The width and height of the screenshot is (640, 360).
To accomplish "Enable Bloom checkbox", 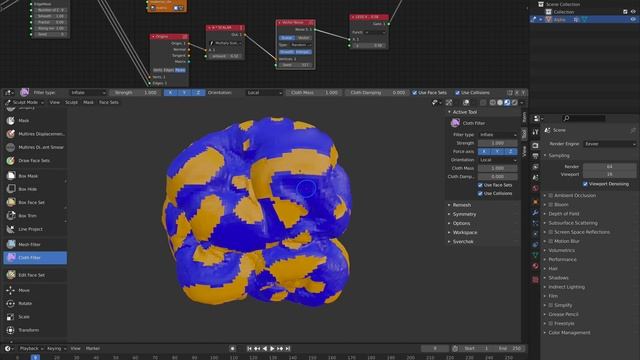I will tap(551, 204).
